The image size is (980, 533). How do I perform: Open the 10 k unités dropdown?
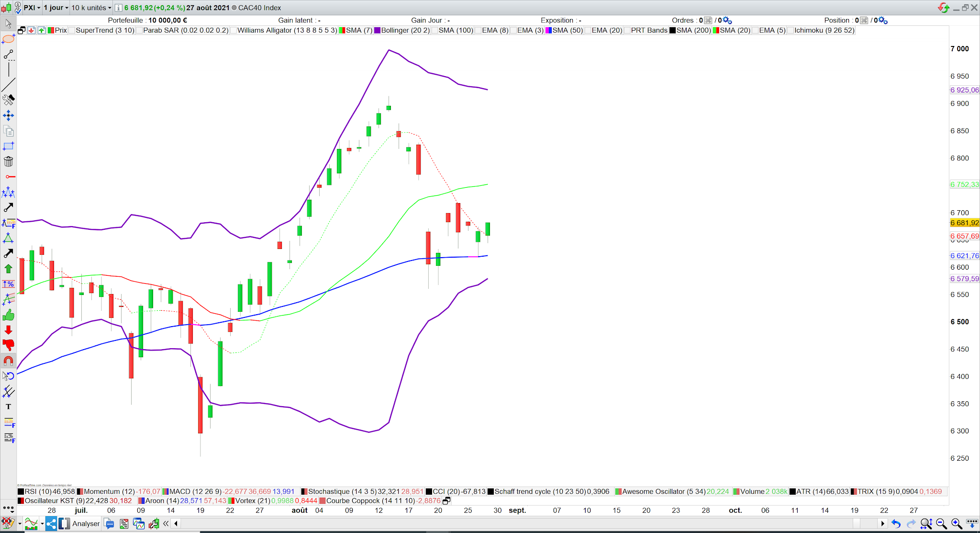(91, 8)
